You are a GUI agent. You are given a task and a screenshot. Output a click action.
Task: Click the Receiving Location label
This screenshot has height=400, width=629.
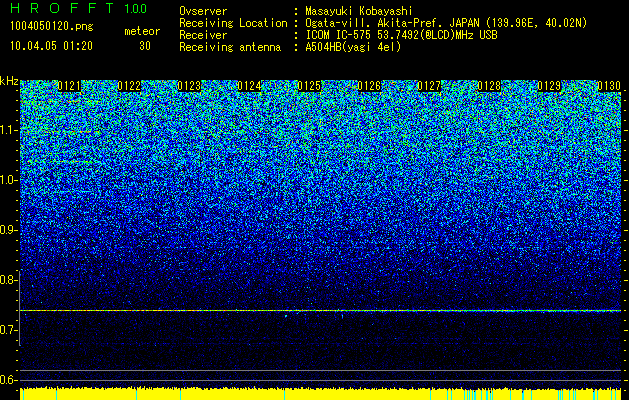coord(233,23)
